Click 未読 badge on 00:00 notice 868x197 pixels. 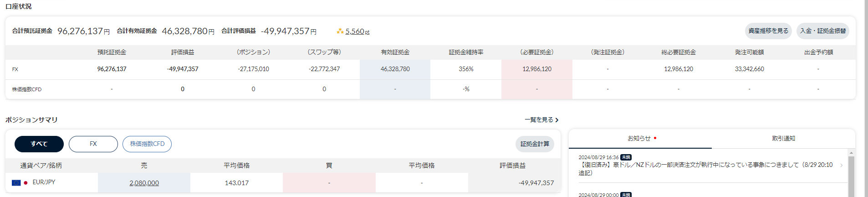click(x=626, y=195)
